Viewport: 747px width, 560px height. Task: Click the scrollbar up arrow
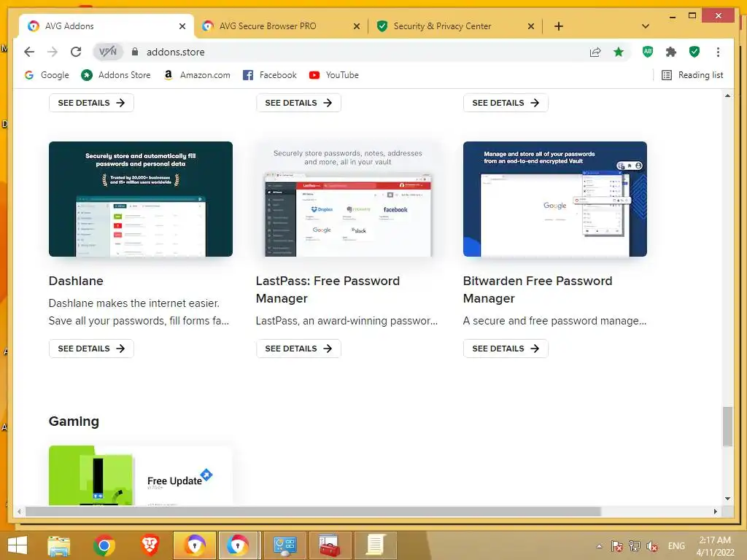(x=727, y=96)
